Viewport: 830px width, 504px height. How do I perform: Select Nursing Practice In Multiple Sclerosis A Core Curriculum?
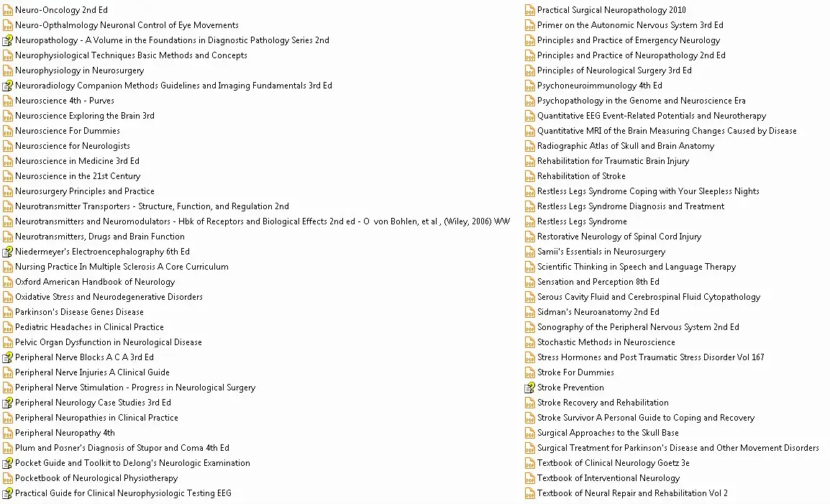[122, 267]
